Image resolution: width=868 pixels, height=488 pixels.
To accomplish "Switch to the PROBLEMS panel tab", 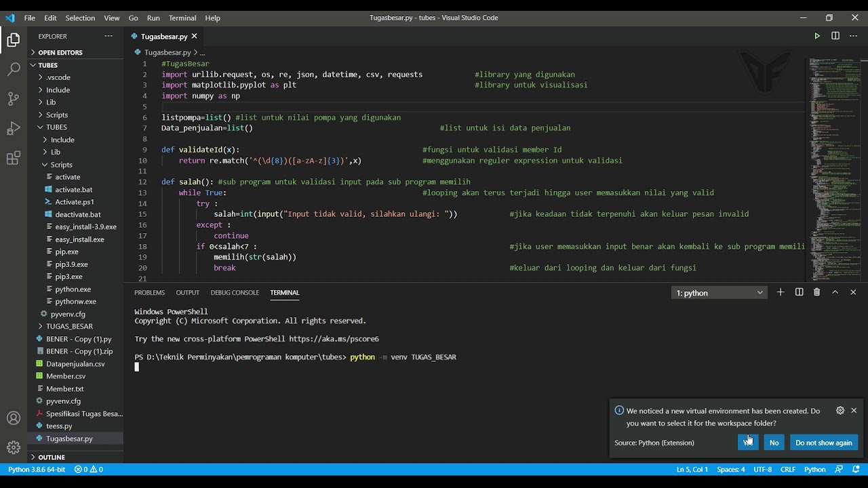I will click(x=149, y=293).
